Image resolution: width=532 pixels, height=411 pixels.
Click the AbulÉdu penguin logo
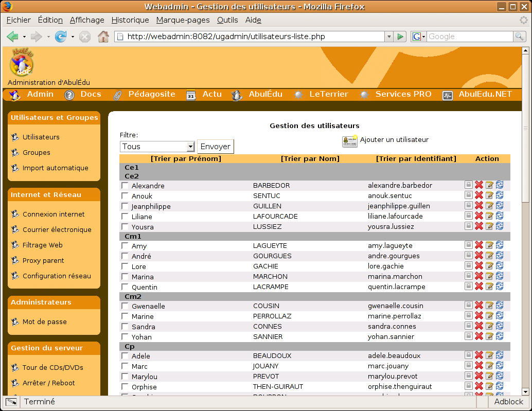click(22, 62)
